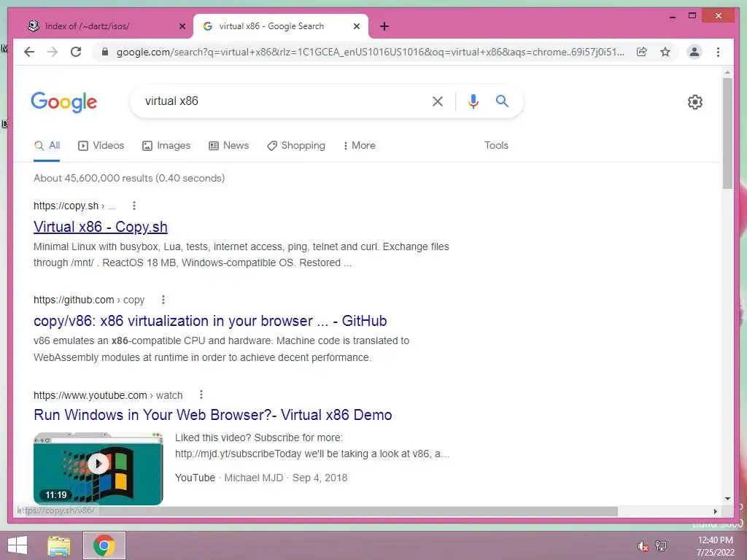Start voice search with microphone icon

coord(473,101)
